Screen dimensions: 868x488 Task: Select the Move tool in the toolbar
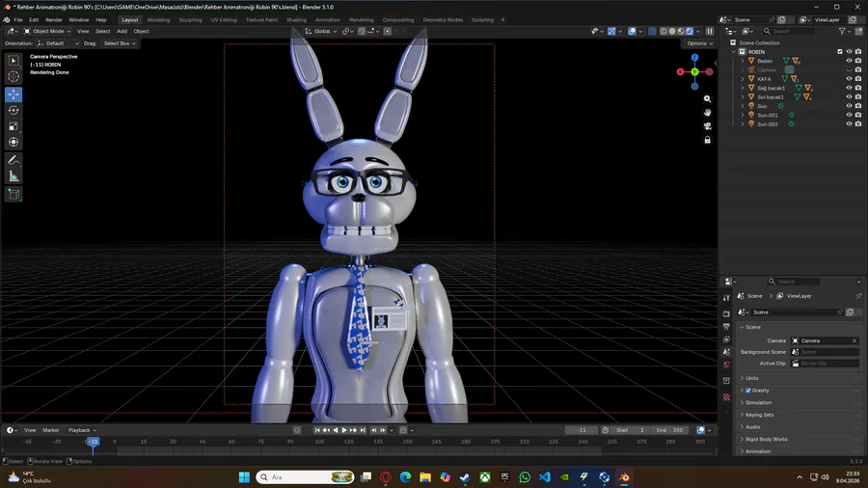[x=14, y=95]
